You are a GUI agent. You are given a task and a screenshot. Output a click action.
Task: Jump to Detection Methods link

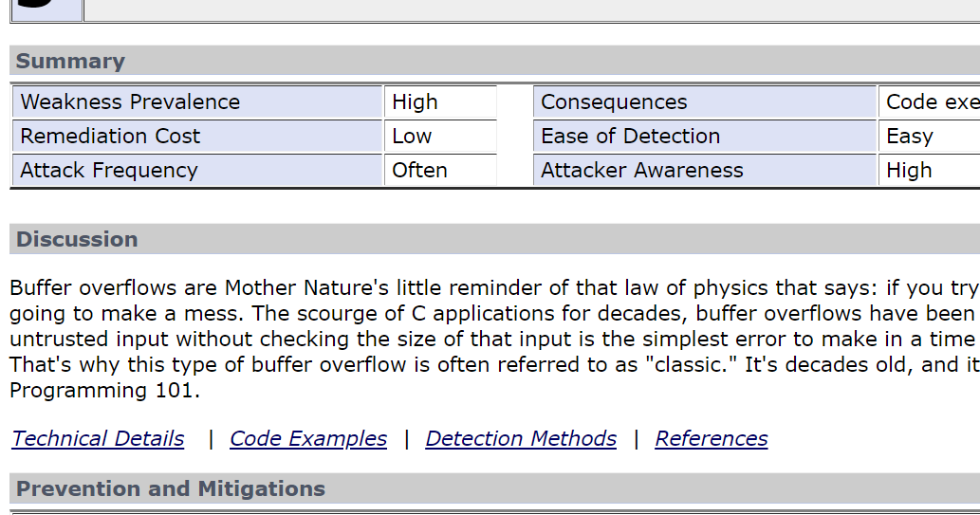pos(521,438)
